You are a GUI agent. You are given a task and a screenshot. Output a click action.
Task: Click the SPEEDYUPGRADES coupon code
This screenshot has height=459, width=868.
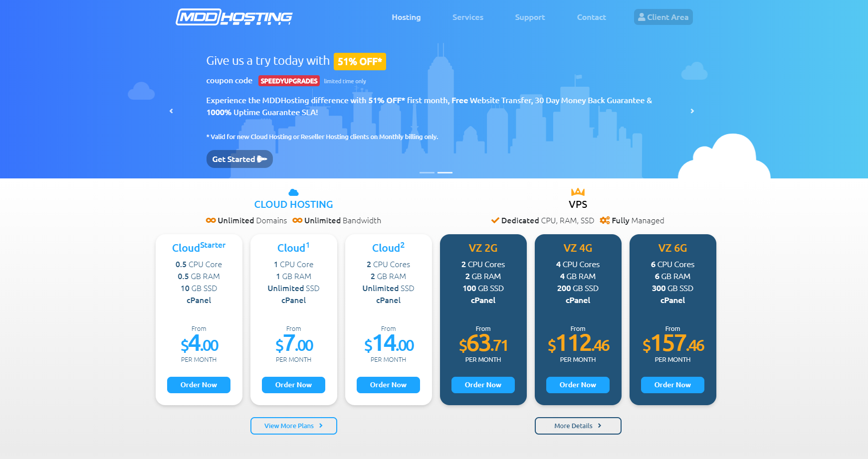[289, 81]
